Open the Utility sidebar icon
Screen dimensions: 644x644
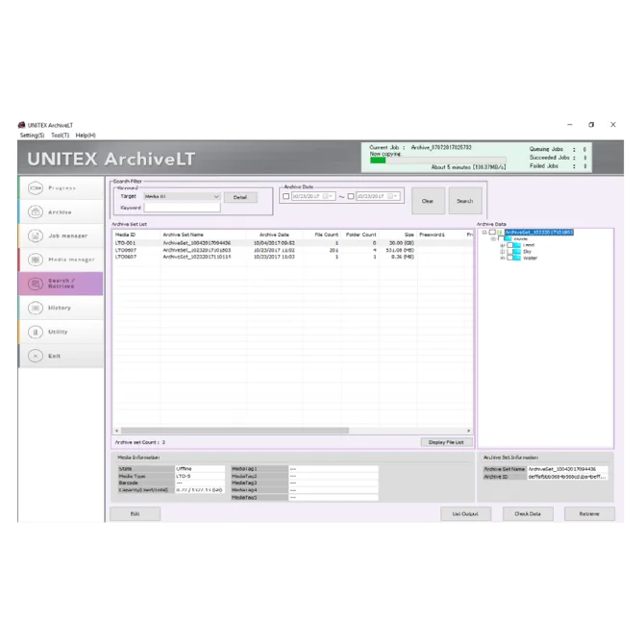point(36,332)
